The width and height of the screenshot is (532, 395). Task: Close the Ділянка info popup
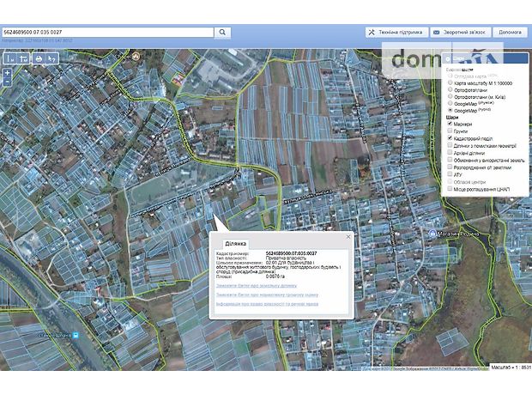pos(348,237)
